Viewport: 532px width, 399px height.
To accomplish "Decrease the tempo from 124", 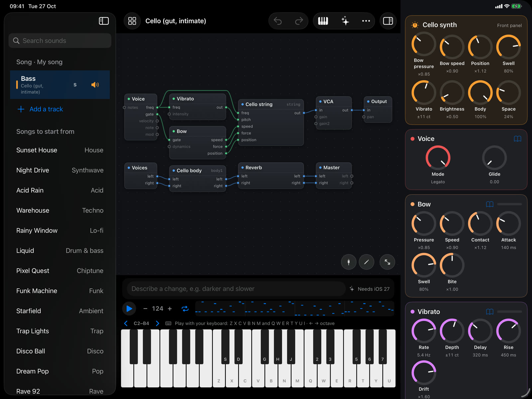I will (x=145, y=309).
